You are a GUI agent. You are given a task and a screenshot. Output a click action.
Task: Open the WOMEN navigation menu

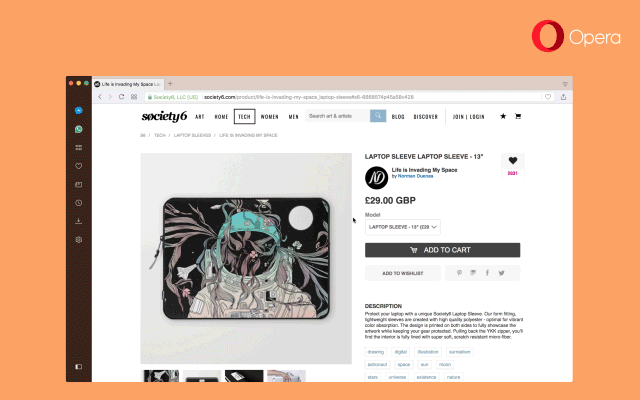point(269,117)
